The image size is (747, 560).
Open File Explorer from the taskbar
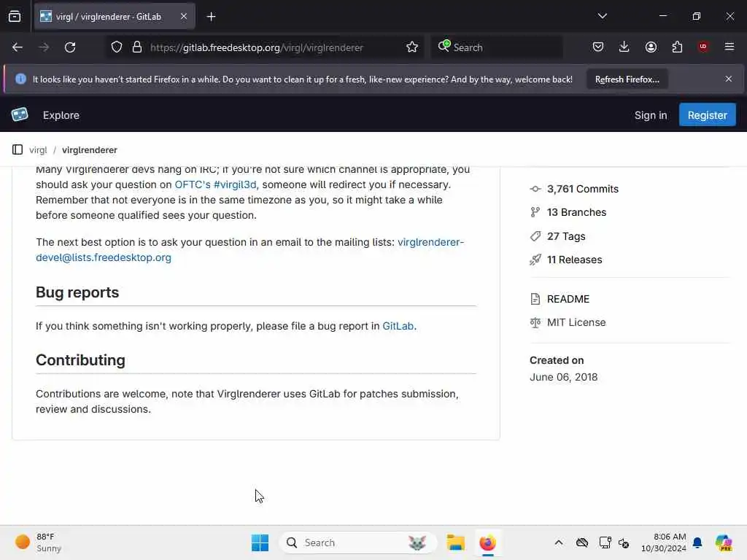[455, 542]
